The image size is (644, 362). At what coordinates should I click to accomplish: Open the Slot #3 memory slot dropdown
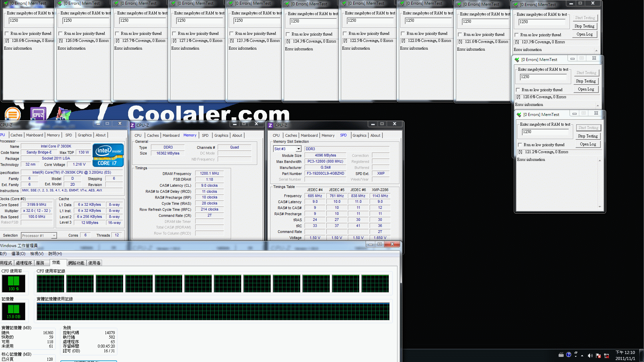tap(299, 149)
